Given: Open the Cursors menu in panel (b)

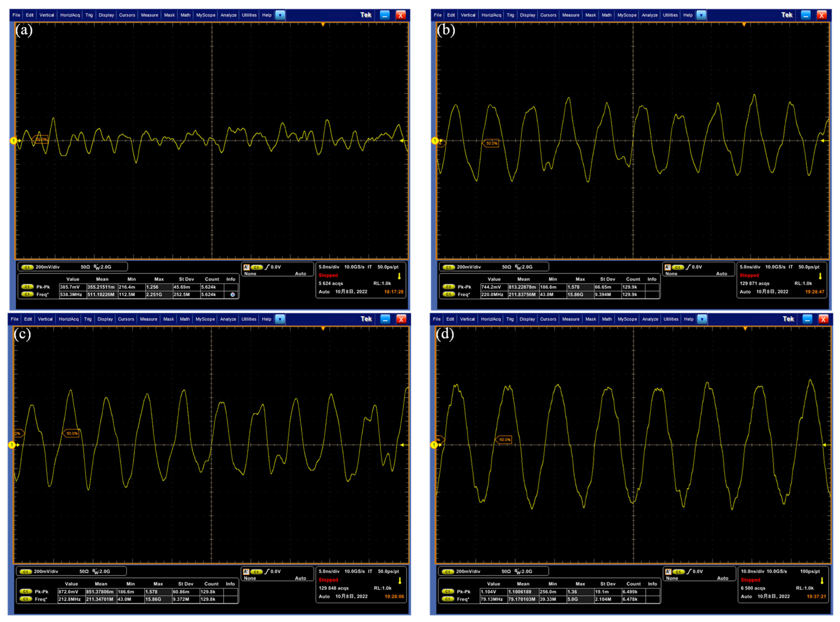Looking at the screenshot, I should [x=548, y=15].
